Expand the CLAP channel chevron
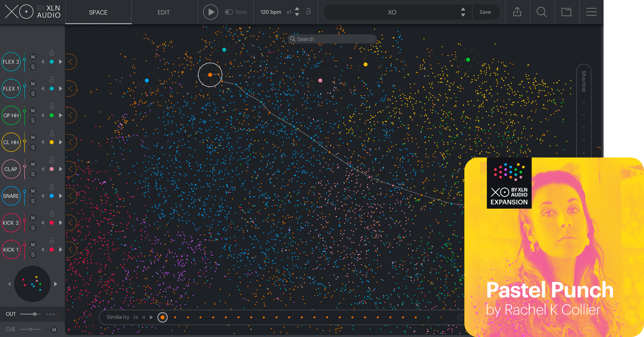The image size is (644, 337). click(71, 169)
